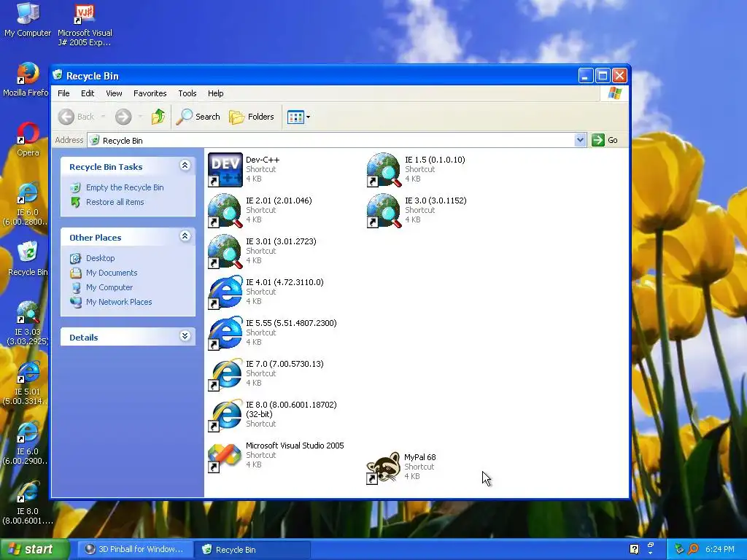The height and width of the screenshot is (560, 747).
Task: Open the Help menu
Action: point(215,93)
